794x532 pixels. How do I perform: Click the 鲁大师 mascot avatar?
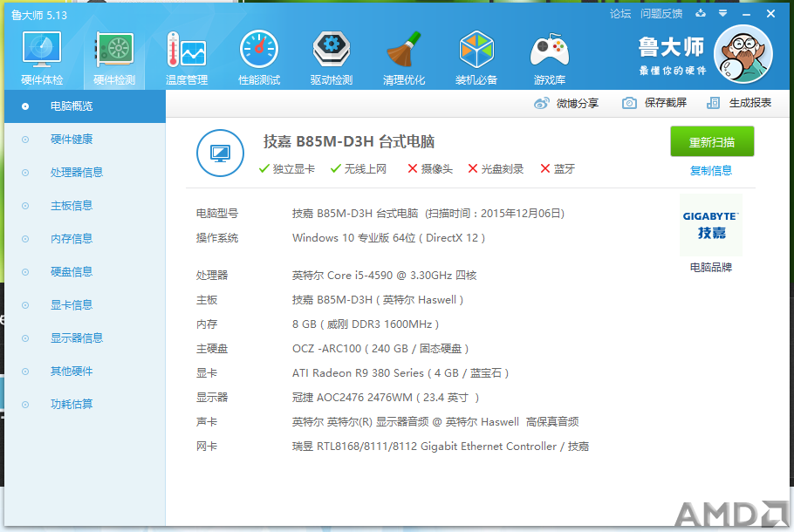coord(743,54)
